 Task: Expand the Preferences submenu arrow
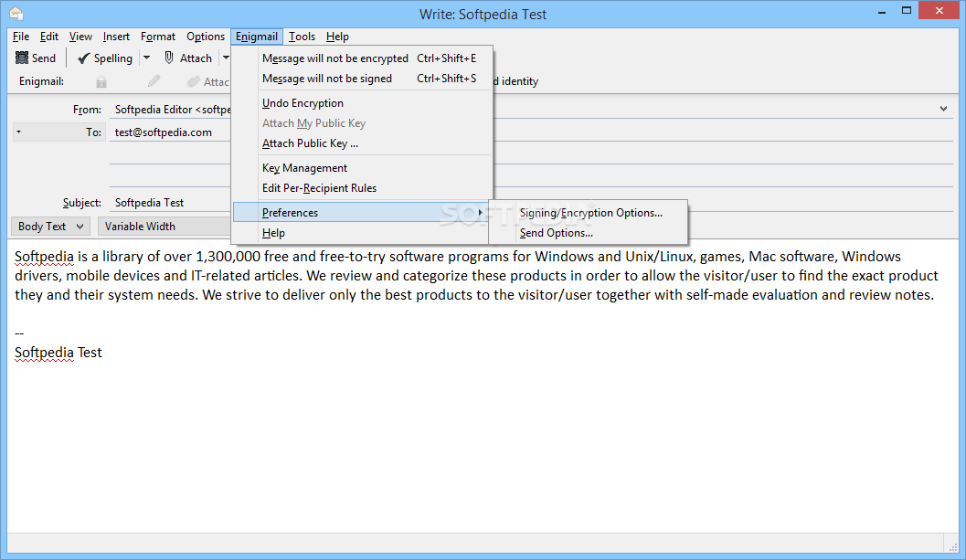pos(480,213)
